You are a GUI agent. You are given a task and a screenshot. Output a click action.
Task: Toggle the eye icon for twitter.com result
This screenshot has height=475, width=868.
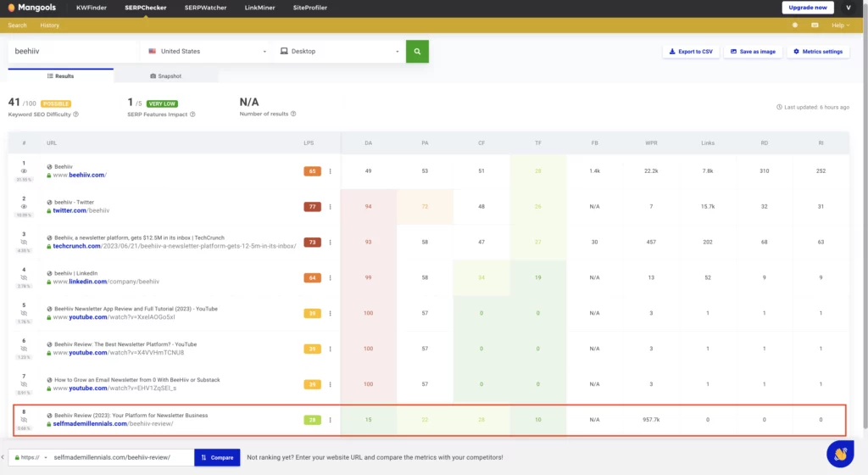25,206
